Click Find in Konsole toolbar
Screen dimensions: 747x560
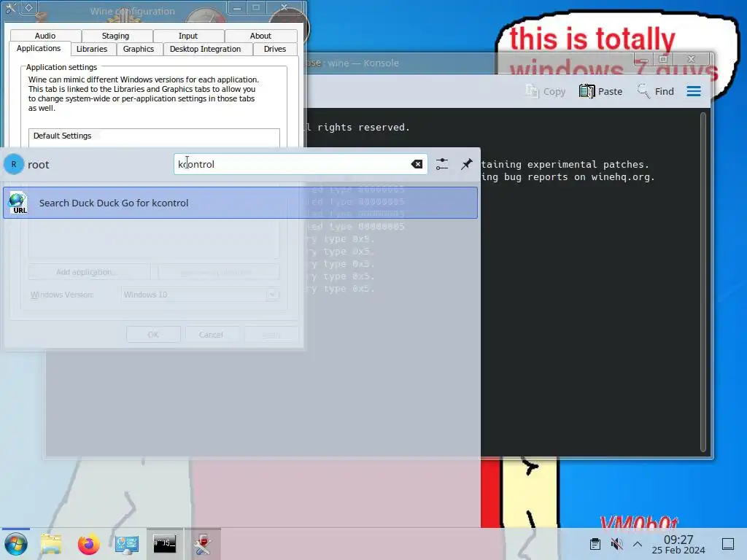point(656,91)
